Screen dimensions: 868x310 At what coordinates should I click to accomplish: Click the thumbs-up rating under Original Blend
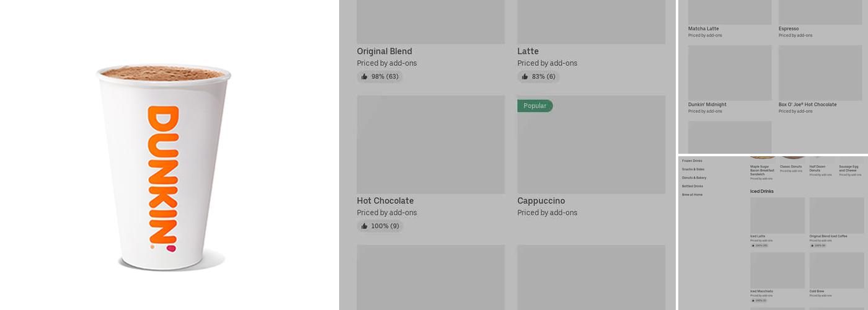coord(379,77)
